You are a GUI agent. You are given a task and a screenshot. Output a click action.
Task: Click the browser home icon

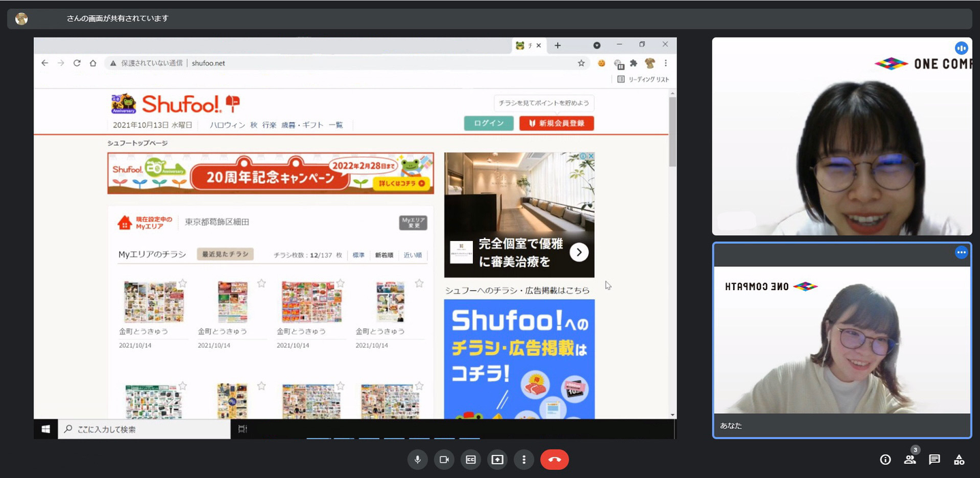pos(93,63)
